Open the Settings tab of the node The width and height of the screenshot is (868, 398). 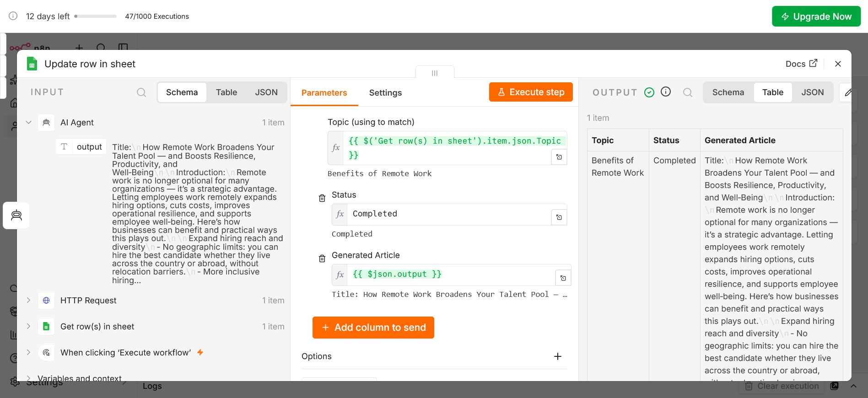pos(385,93)
